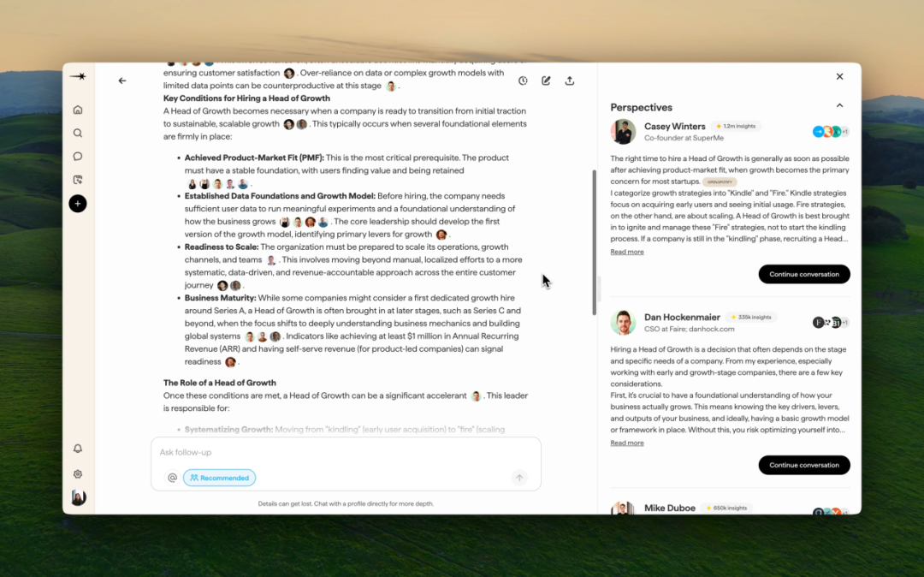Screen dimensions: 924x577
Task: Click 'Readiness to Scale:' bullet title
Action: click(x=222, y=247)
